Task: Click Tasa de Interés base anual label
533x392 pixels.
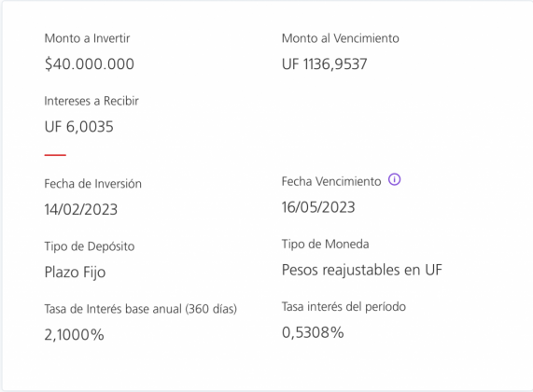Action: tap(140, 309)
